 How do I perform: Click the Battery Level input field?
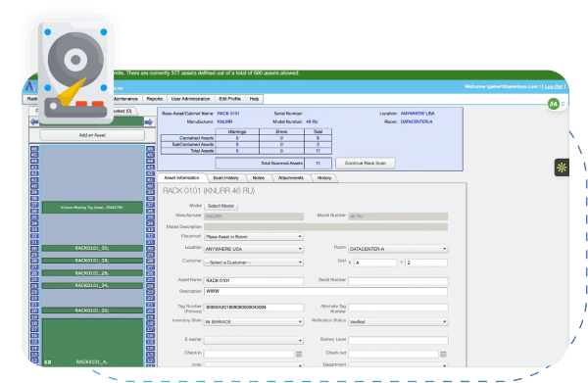(398, 340)
